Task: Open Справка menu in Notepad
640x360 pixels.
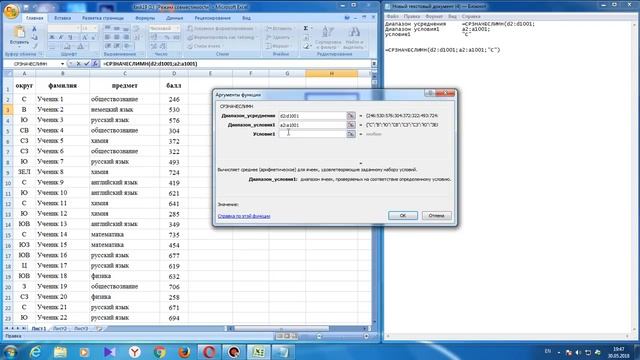Action: click(x=471, y=17)
